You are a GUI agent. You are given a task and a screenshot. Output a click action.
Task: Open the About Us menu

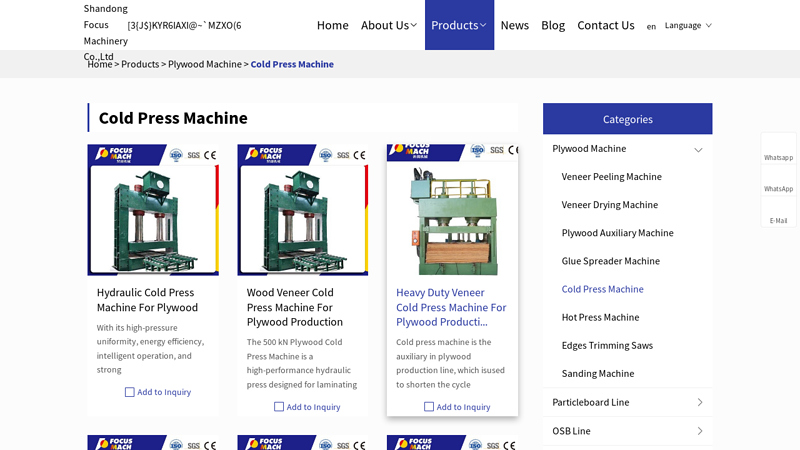coord(385,25)
